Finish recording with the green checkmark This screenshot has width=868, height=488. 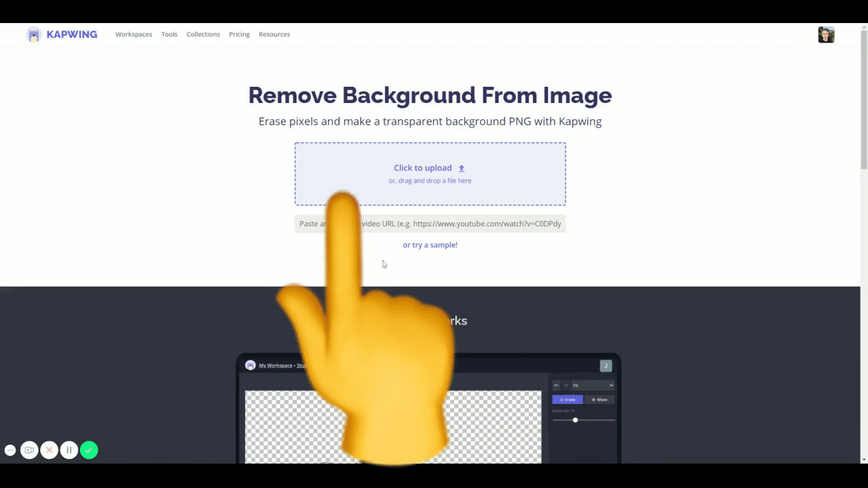tap(89, 450)
